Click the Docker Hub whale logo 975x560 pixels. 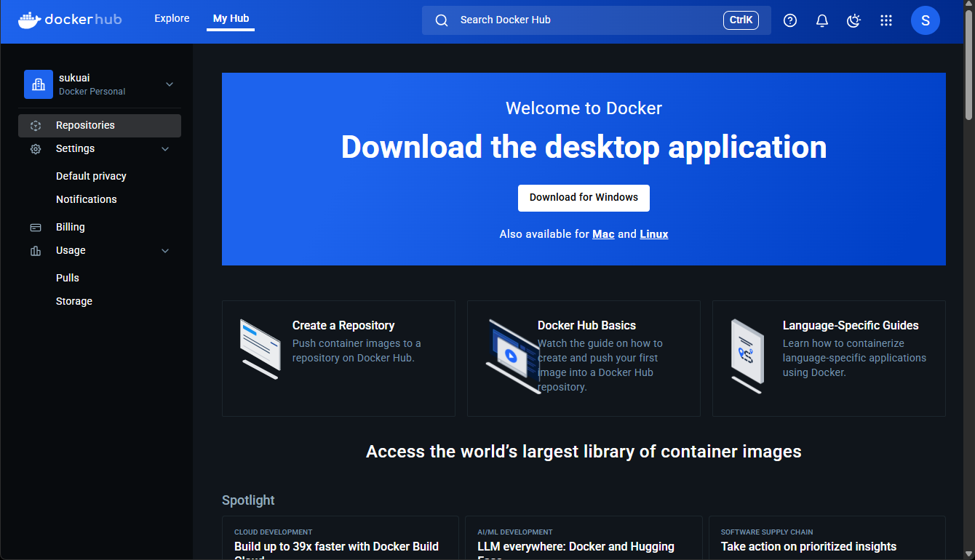point(70,20)
